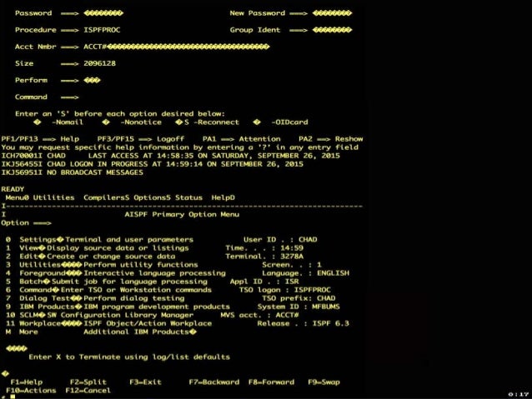Viewport: 532px width, 399px height.
Task: Click the video timestamp 0:17
Action: (519, 394)
